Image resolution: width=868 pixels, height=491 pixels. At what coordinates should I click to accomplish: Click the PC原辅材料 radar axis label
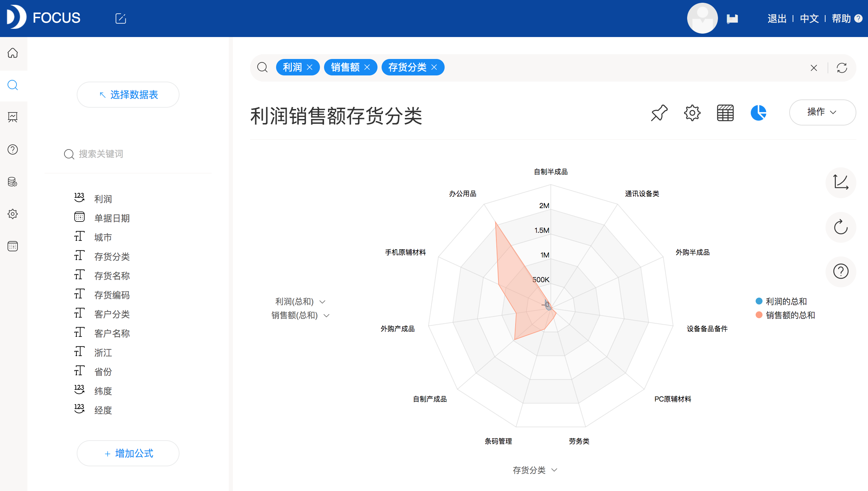click(x=673, y=399)
